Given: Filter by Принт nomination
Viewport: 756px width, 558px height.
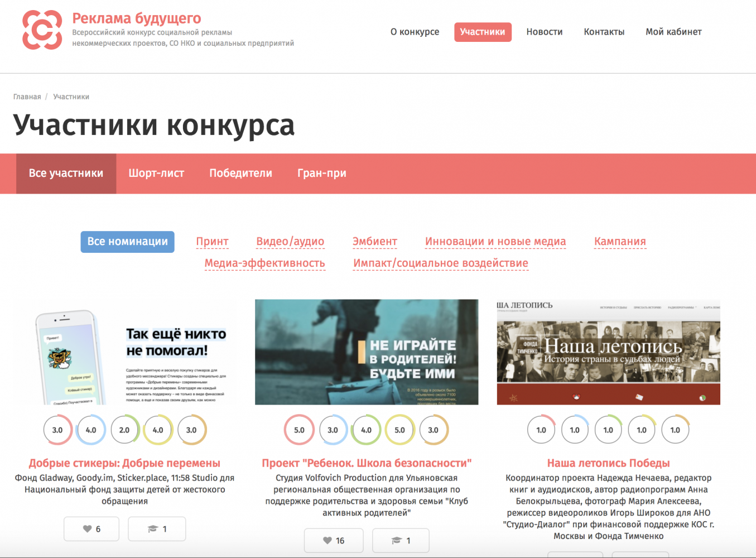Looking at the screenshot, I should coord(212,242).
